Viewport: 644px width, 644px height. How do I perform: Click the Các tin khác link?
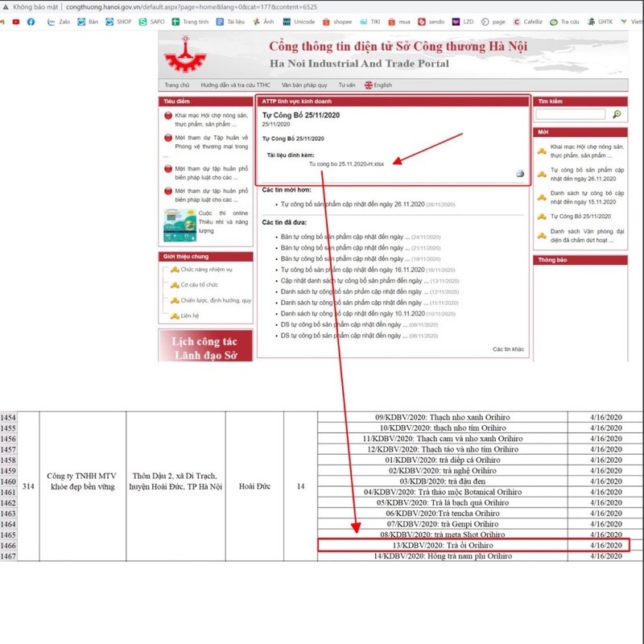point(508,349)
